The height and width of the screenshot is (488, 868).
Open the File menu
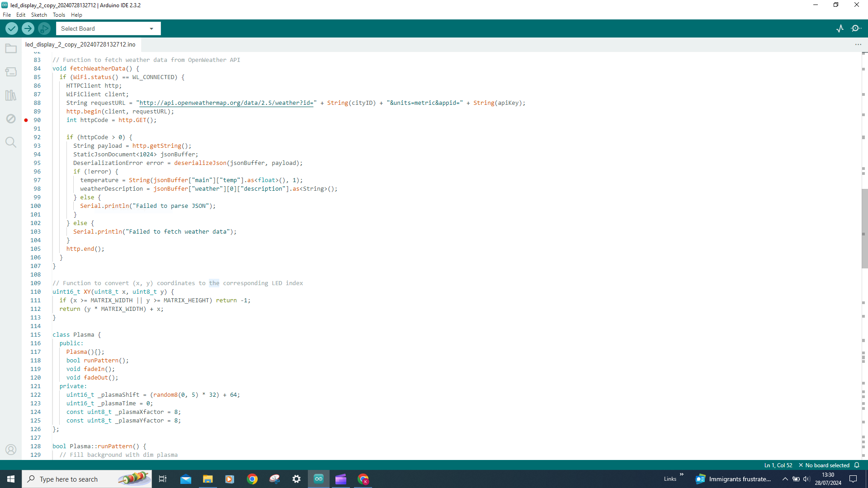point(7,15)
